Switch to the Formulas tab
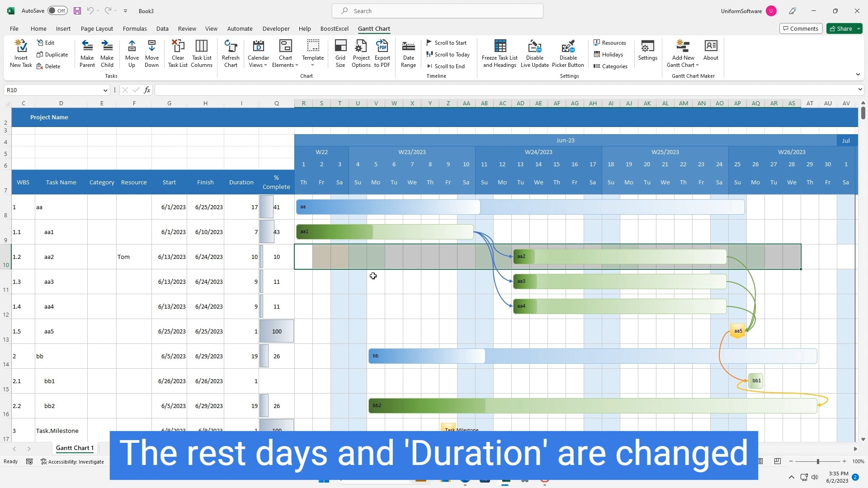This screenshot has height=488, width=868. (135, 28)
